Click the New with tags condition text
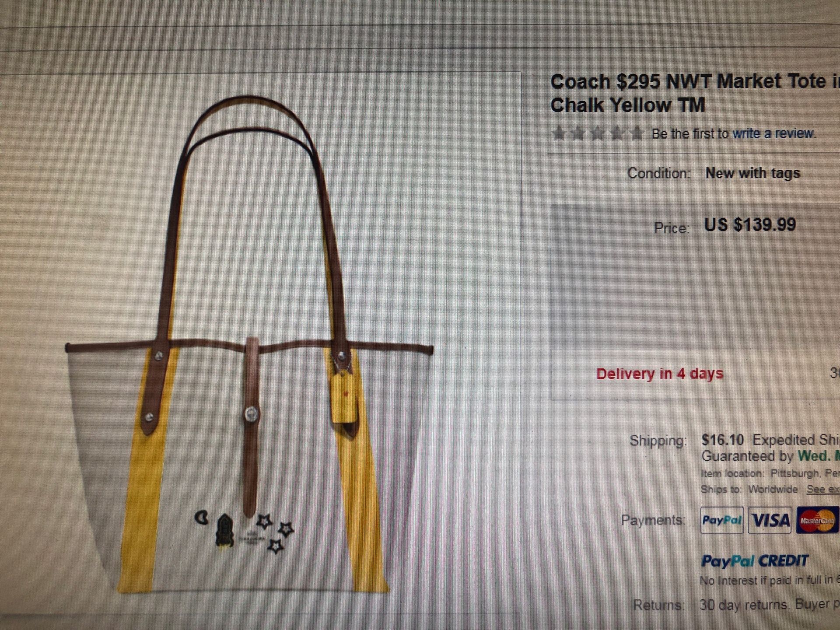 click(x=752, y=173)
